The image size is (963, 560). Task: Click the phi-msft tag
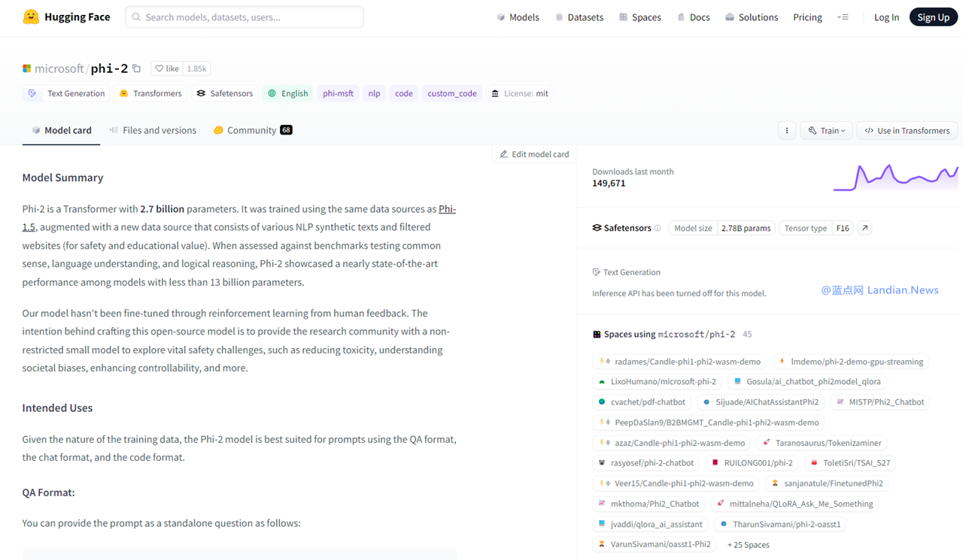[x=338, y=93]
